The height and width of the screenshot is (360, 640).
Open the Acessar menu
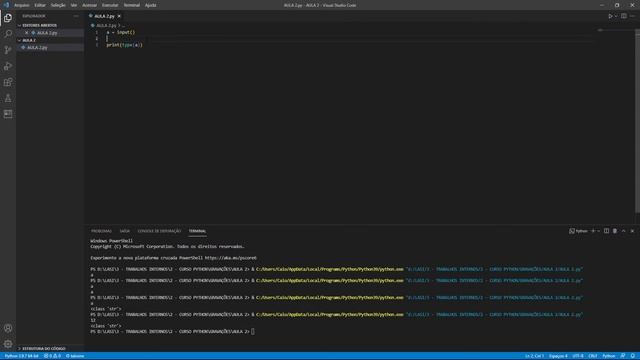tap(89, 5)
